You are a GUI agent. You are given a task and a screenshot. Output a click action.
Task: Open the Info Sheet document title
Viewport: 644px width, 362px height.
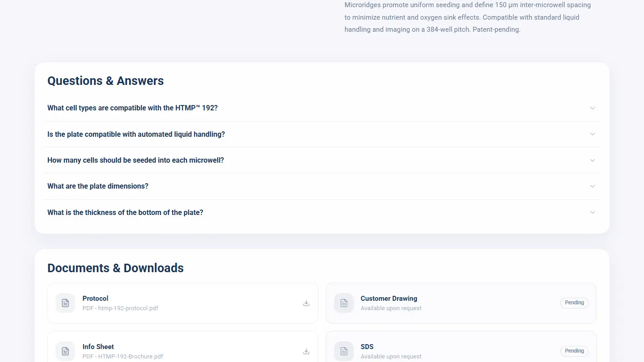click(98, 347)
